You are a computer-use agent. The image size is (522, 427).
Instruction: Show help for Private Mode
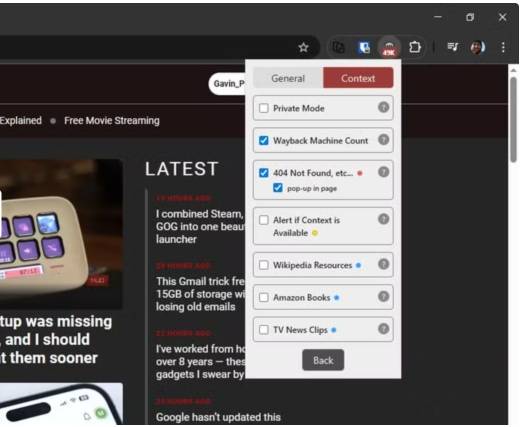(x=383, y=107)
